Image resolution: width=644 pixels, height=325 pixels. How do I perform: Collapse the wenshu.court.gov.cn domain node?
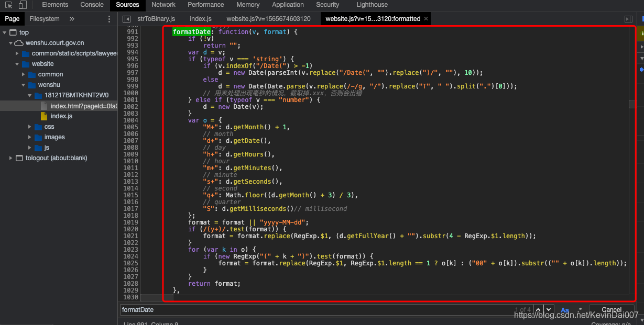pyautogui.click(x=11, y=43)
